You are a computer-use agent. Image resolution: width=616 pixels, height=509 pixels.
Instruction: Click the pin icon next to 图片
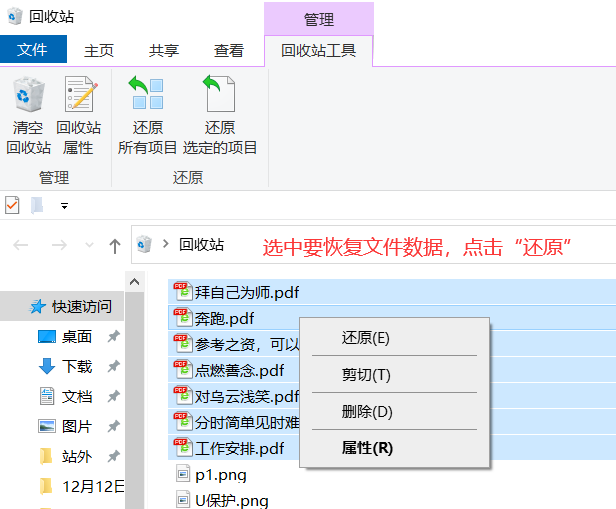[x=114, y=426]
